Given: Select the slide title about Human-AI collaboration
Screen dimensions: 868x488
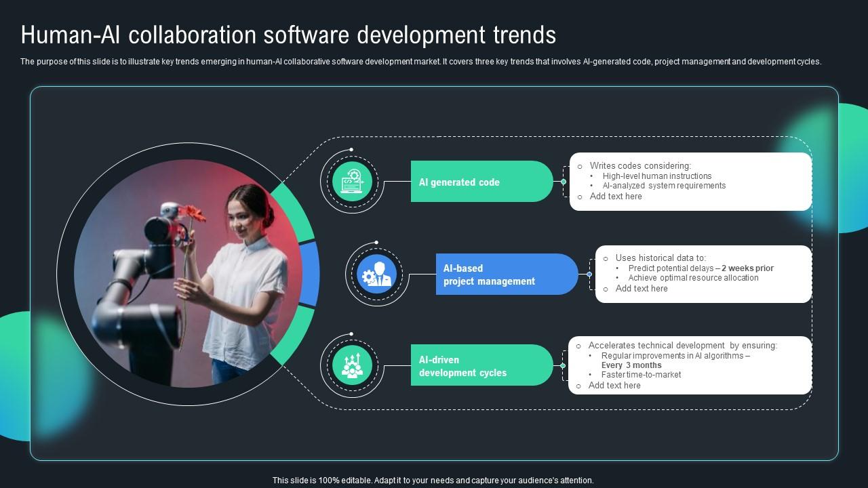Looking at the screenshot, I should 288,35.
